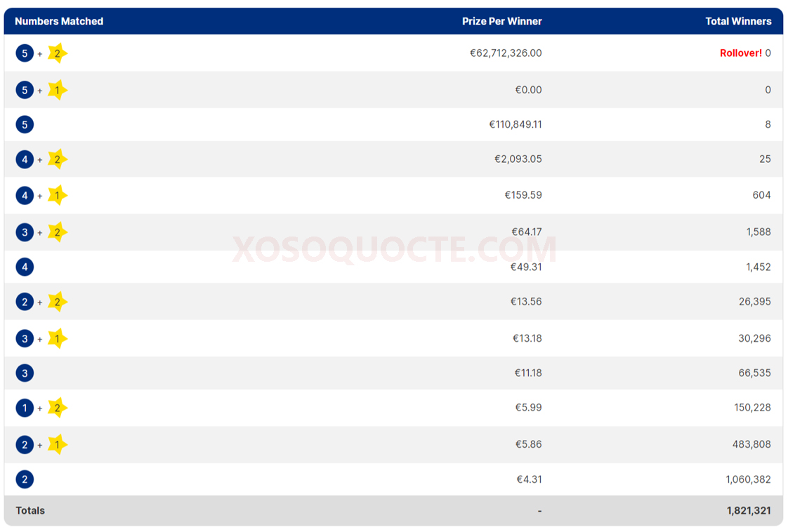Click the lone blue 3 ball in €11.18 row
Image resolution: width=788 pixels, height=532 pixels.
(x=25, y=373)
